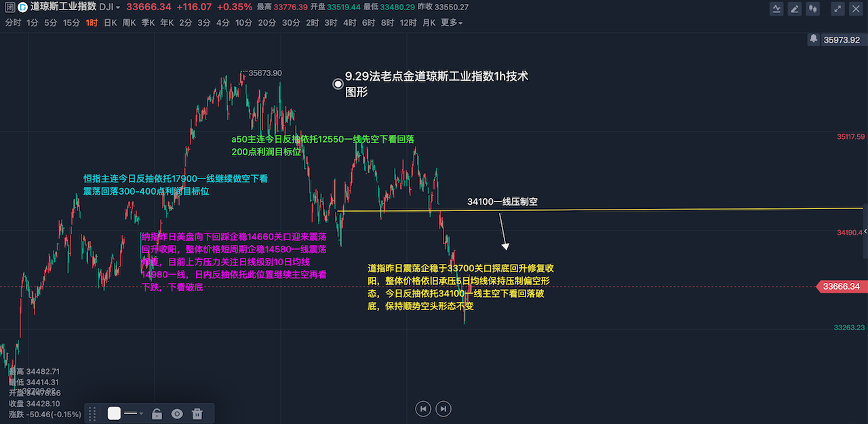Grab the drawing toolbar drag handle
The width and height of the screenshot is (868, 424).
(x=93, y=413)
